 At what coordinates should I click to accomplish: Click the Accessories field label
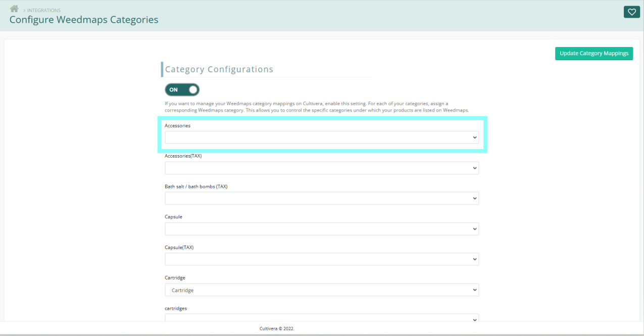[177, 125]
